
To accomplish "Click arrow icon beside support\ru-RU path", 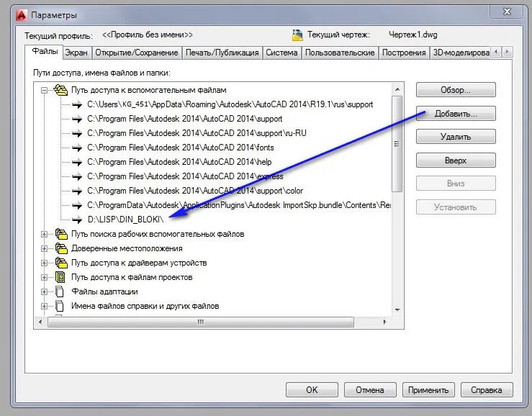I will pyautogui.click(x=77, y=133).
